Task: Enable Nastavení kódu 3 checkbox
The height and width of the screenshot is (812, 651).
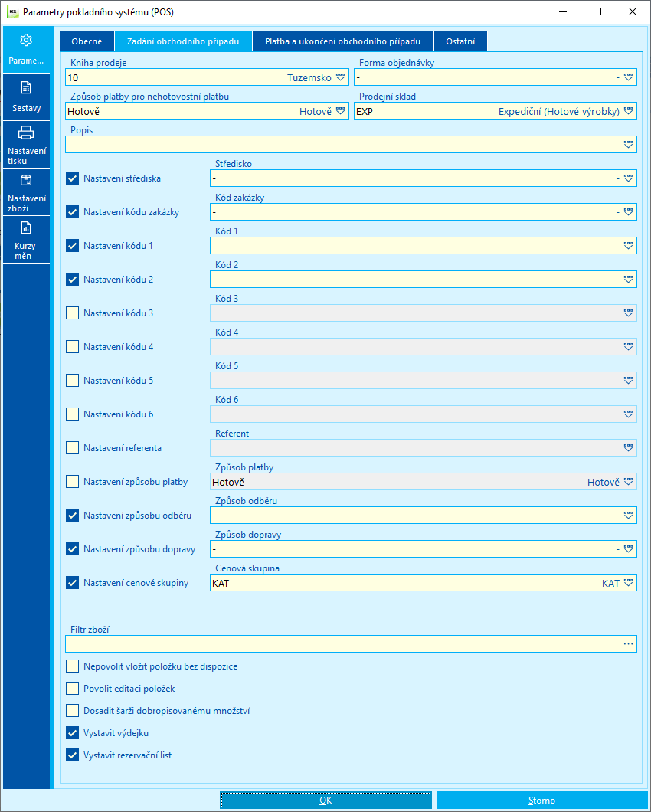Action: (73, 313)
